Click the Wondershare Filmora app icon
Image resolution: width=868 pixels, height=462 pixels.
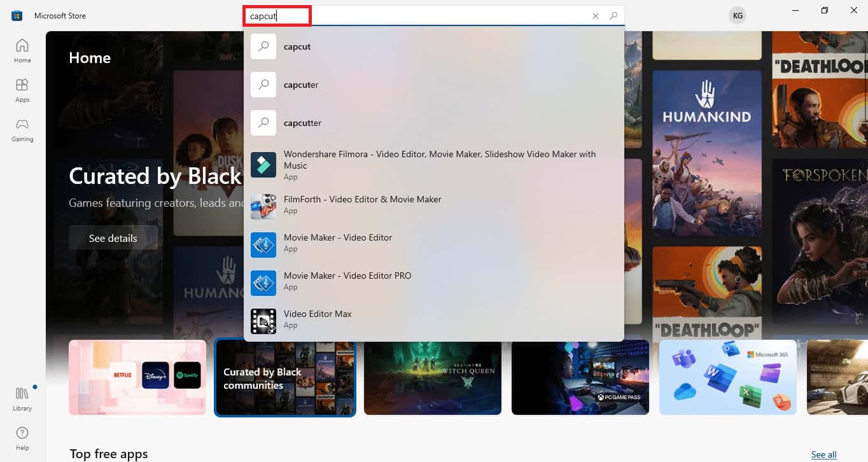(x=263, y=165)
